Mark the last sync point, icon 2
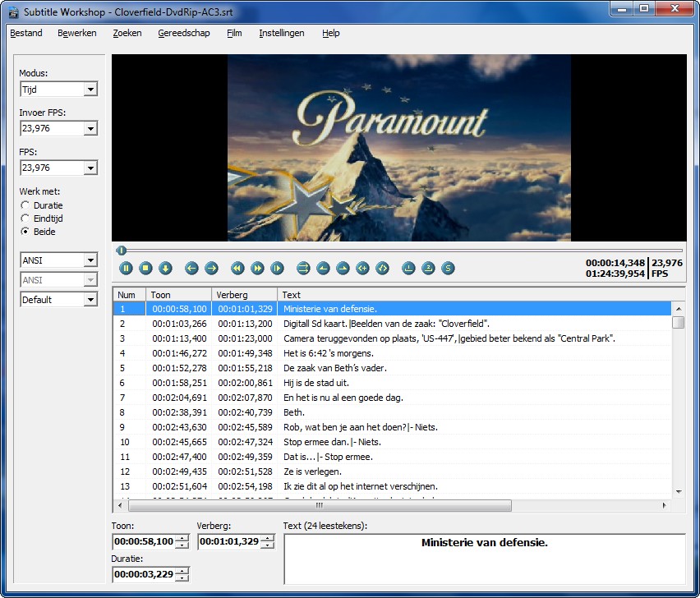This screenshot has height=598, width=700. 428,269
